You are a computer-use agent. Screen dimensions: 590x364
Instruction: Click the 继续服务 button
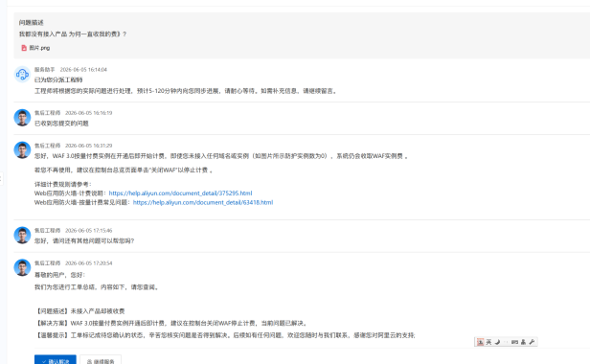tap(101, 359)
